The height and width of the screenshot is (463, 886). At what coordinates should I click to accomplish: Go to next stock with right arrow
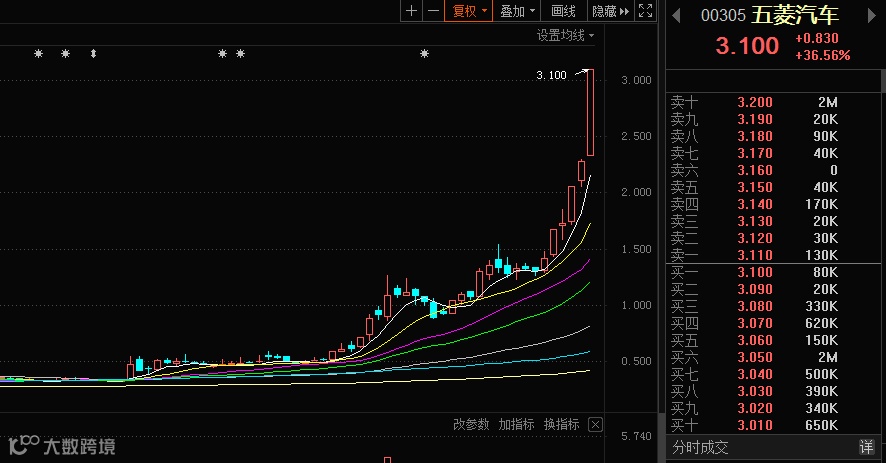tap(871, 15)
